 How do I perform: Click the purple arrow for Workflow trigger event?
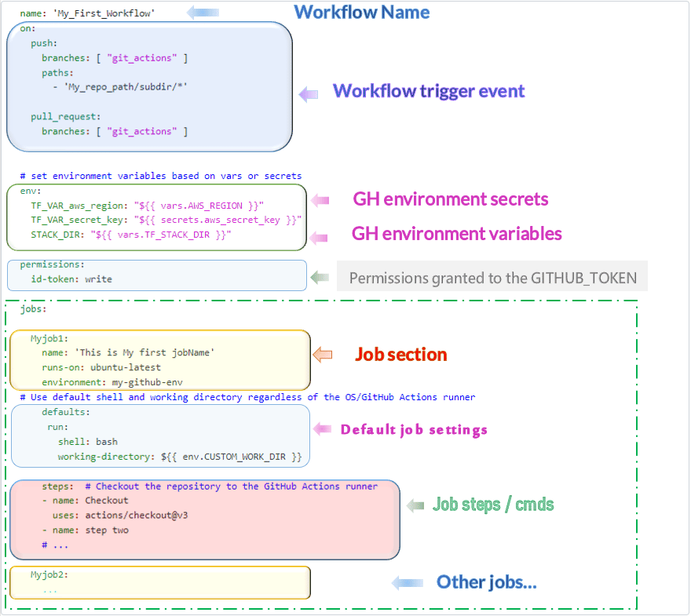click(309, 94)
